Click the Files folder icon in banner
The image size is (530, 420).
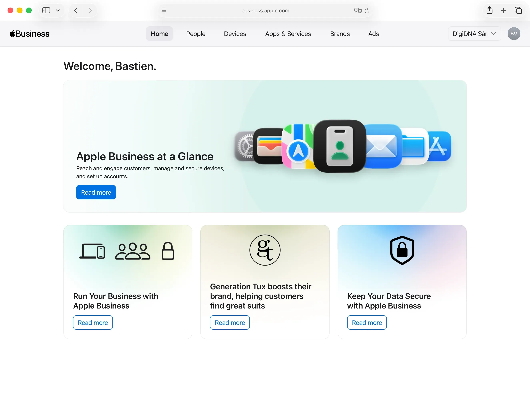pyautogui.click(x=415, y=146)
